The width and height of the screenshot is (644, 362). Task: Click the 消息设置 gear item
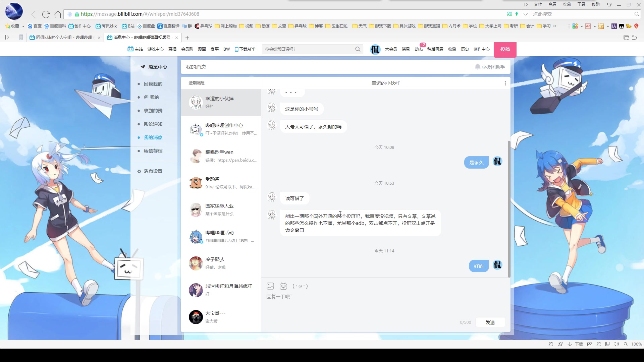click(150, 171)
